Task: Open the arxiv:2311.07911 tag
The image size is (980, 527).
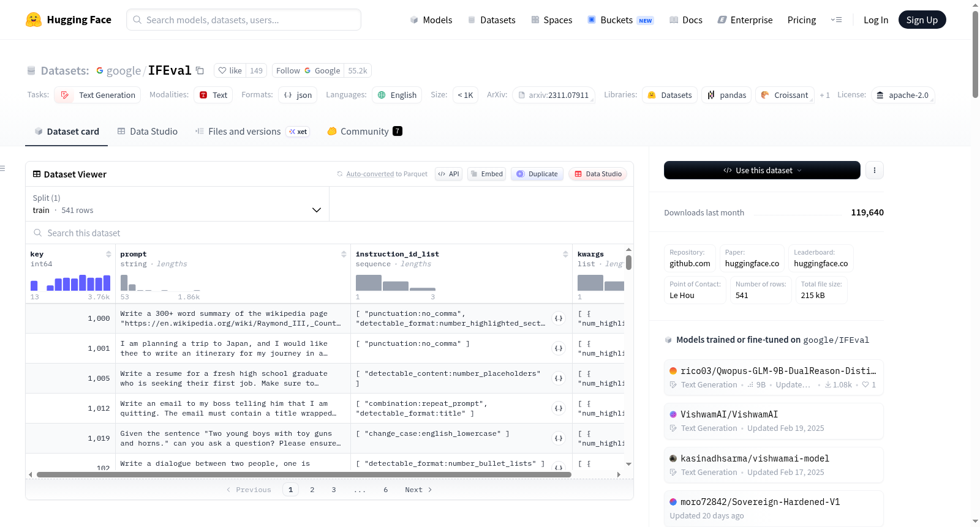Action: 554,95
